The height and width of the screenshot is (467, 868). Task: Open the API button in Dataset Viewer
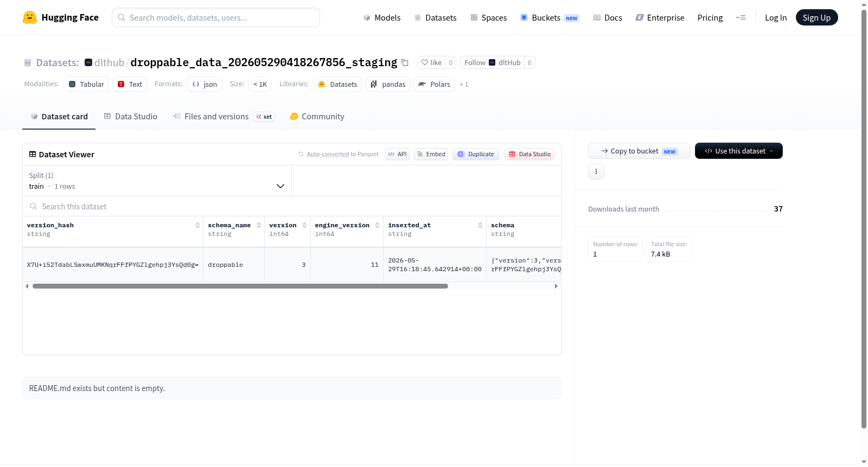397,154
